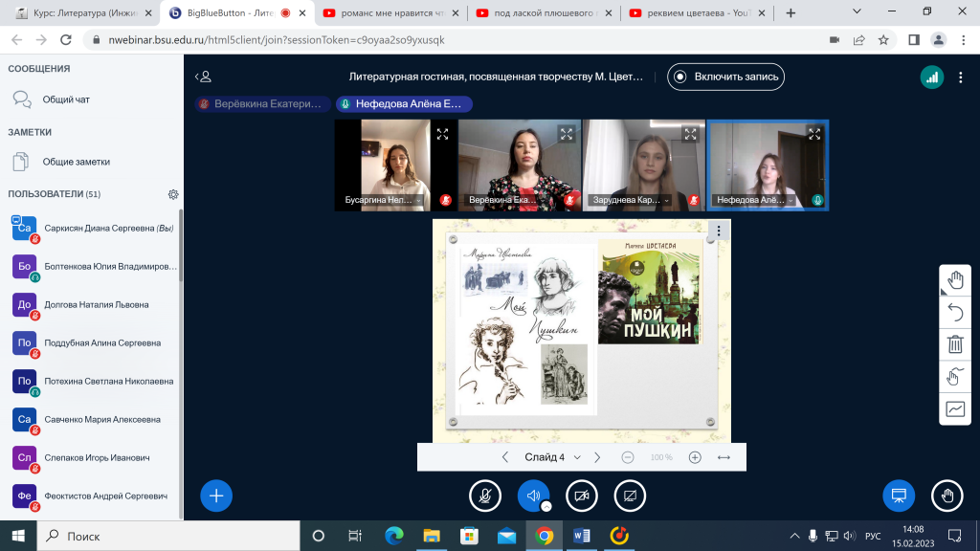The height and width of the screenshot is (551, 980).
Task: Select user Потехина Светлана Николаевна
Action: click(x=94, y=381)
